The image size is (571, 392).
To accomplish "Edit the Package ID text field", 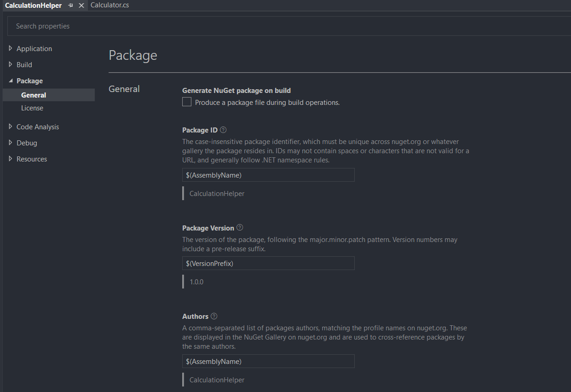I will (268, 175).
